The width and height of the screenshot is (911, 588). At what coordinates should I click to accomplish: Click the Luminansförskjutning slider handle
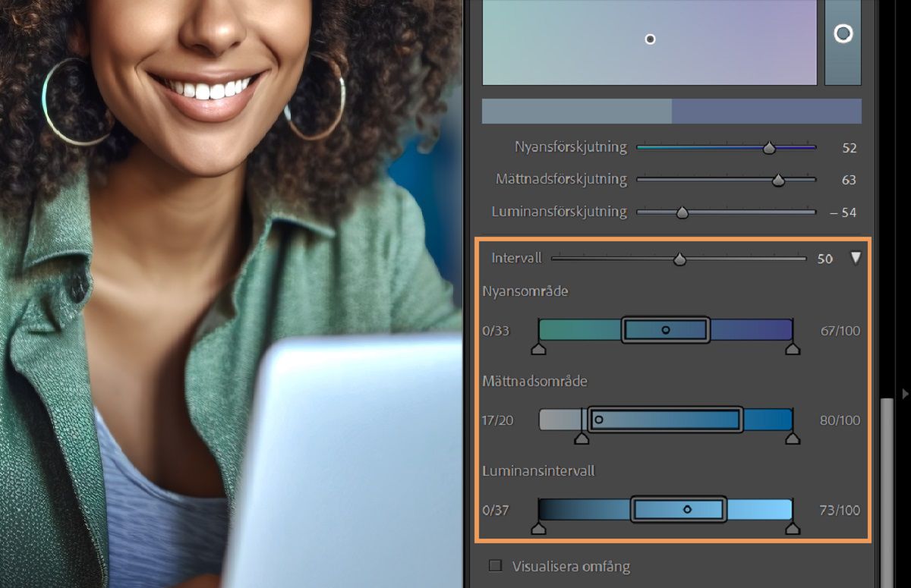pos(682,213)
